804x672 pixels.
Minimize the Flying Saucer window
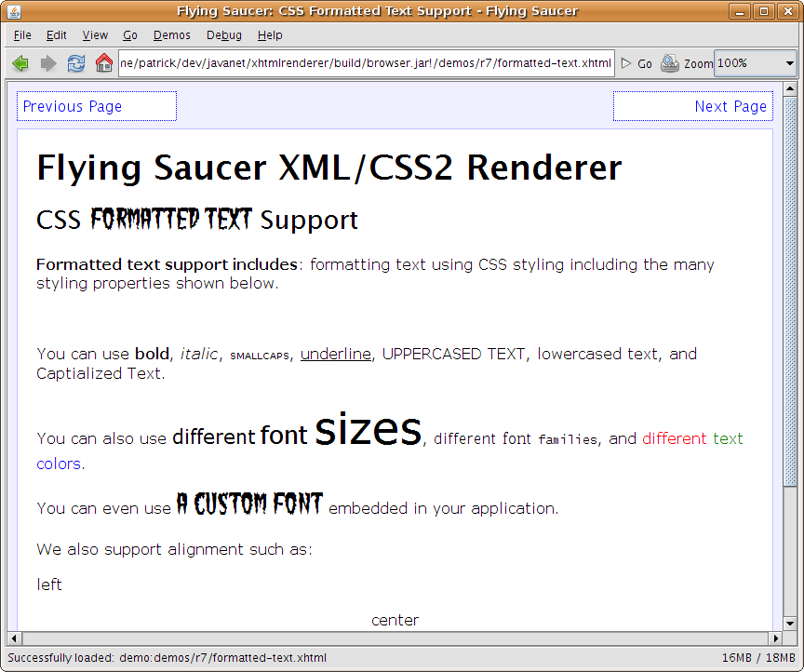pos(740,11)
